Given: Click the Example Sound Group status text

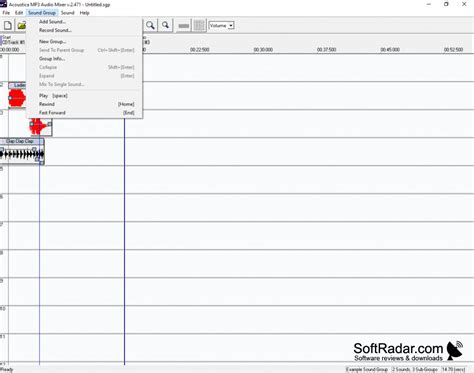Looking at the screenshot, I should coord(367,370).
